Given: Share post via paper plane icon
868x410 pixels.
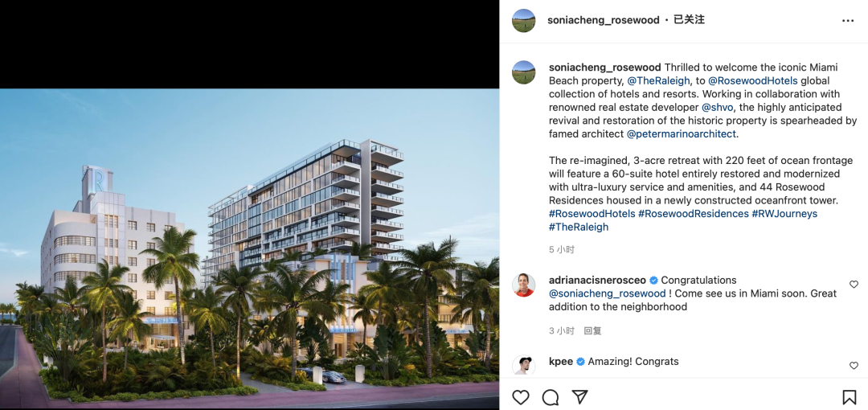Looking at the screenshot, I should coord(579,397).
